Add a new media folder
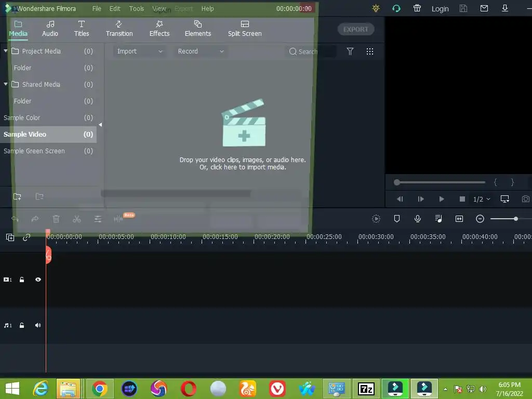This screenshot has height=399, width=532. [x=17, y=196]
